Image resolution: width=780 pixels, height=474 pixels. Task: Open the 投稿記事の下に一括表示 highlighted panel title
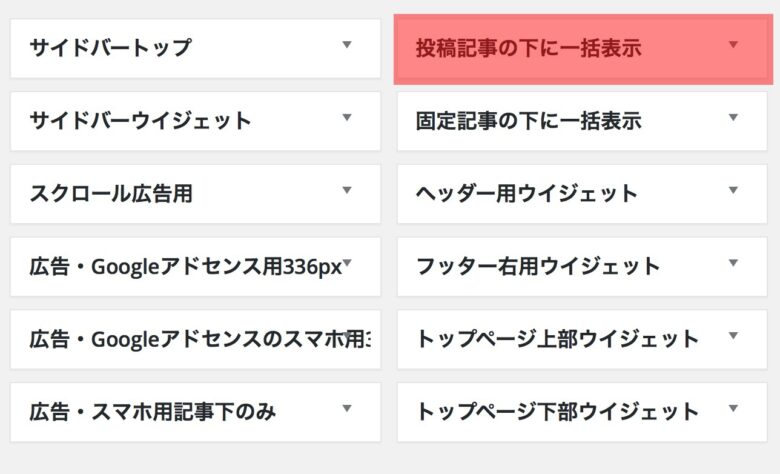pos(528,48)
